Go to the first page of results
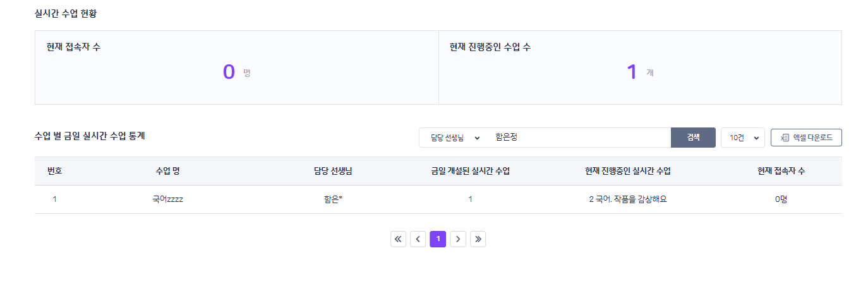Viewport: 868px width, 289px height. [x=399, y=239]
